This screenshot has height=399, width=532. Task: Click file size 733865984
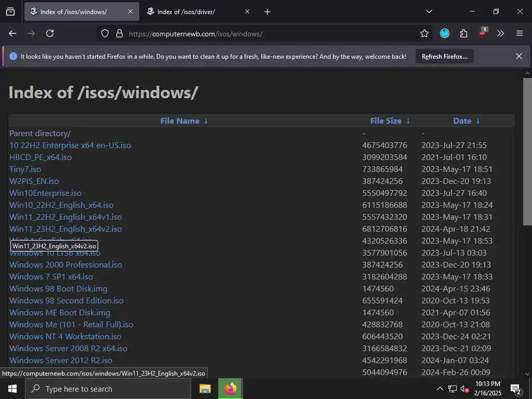click(382, 169)
